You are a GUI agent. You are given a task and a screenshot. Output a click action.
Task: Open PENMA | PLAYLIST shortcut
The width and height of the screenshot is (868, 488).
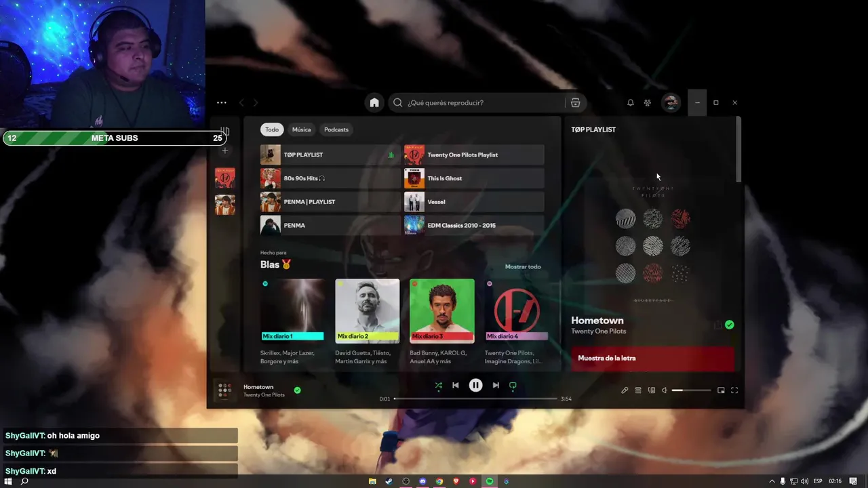(330, 202)
